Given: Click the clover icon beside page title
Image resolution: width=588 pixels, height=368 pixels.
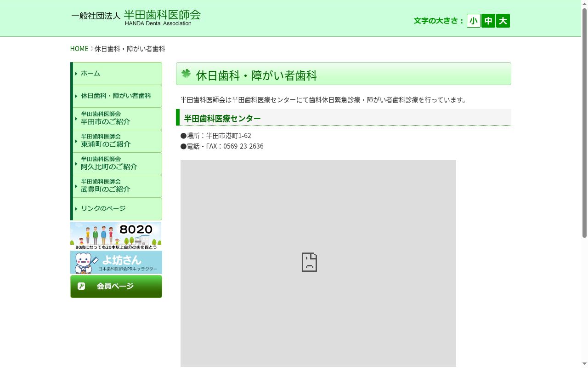Looking at the screenshot, I should (186, 74).
